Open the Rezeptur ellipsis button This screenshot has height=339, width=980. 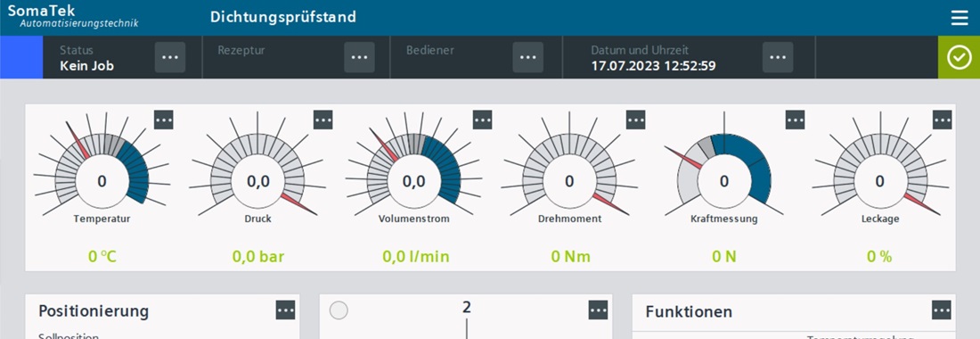tap(359, 57)
